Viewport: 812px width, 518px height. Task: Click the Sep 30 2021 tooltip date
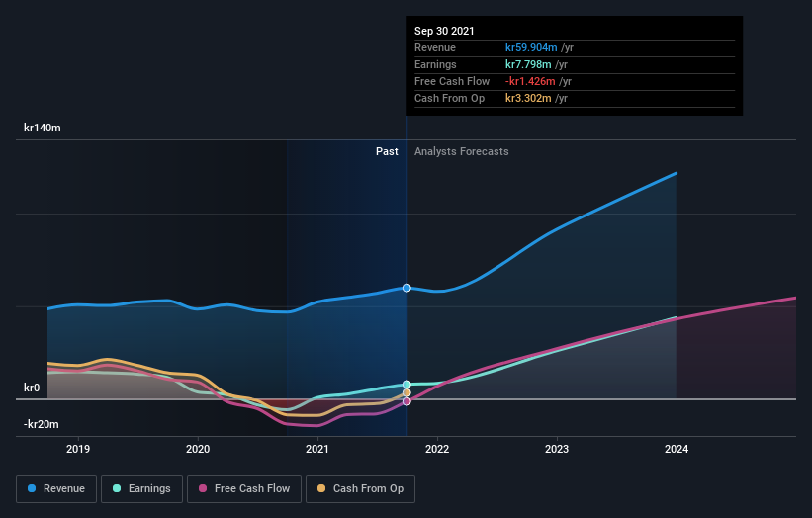444,31
